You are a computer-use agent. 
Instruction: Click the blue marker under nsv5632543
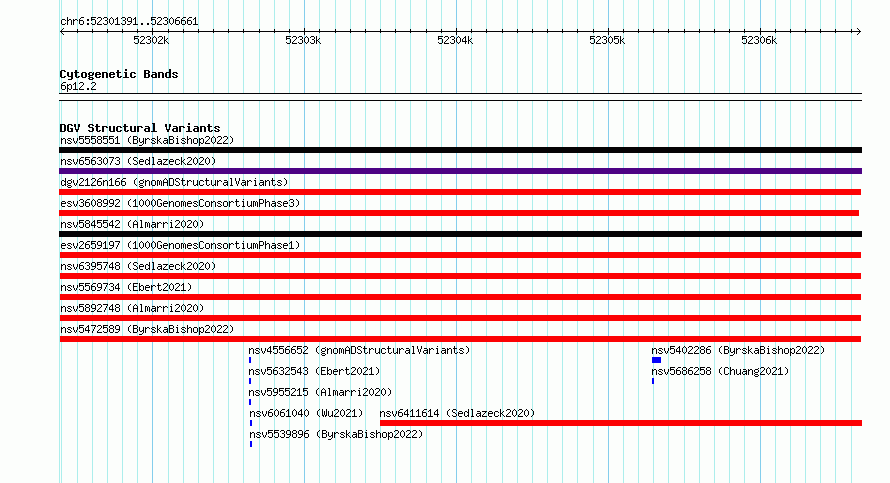coord(250,381)
